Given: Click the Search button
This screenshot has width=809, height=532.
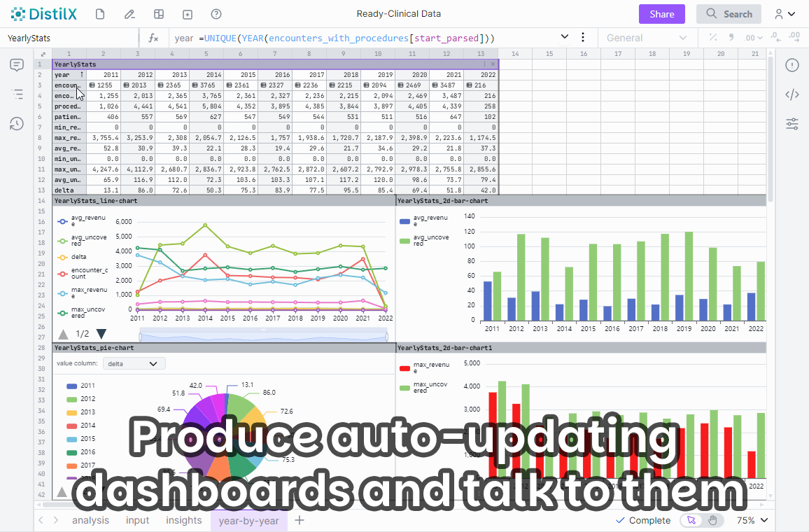Looking at the screenshot, I should (x=729, y=14).
